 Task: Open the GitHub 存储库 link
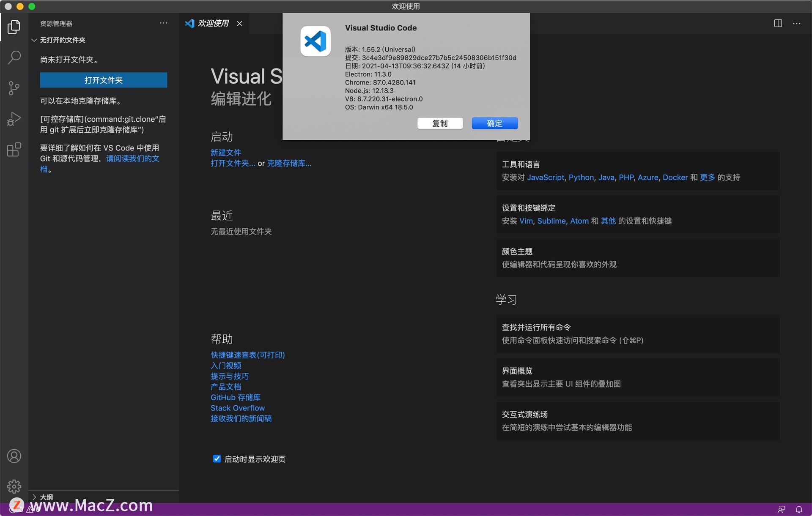pyautogui.click(x=236, y=397)
